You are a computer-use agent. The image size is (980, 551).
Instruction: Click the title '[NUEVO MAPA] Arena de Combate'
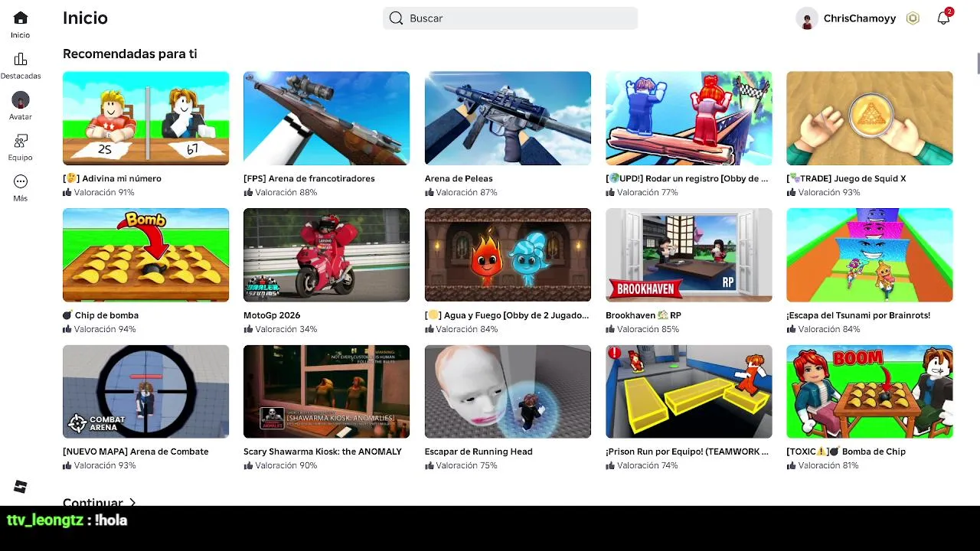[x=136, y=452]
